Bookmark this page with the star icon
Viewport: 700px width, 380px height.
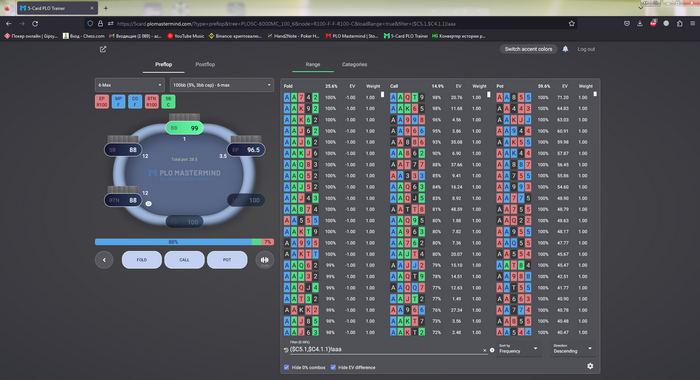[x=571, y=24]
